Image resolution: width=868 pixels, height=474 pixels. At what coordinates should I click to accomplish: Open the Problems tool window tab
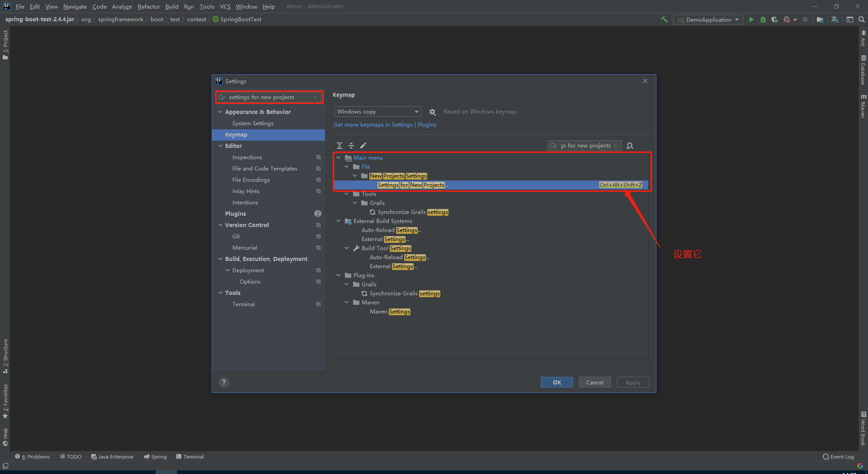pos(33,457)
